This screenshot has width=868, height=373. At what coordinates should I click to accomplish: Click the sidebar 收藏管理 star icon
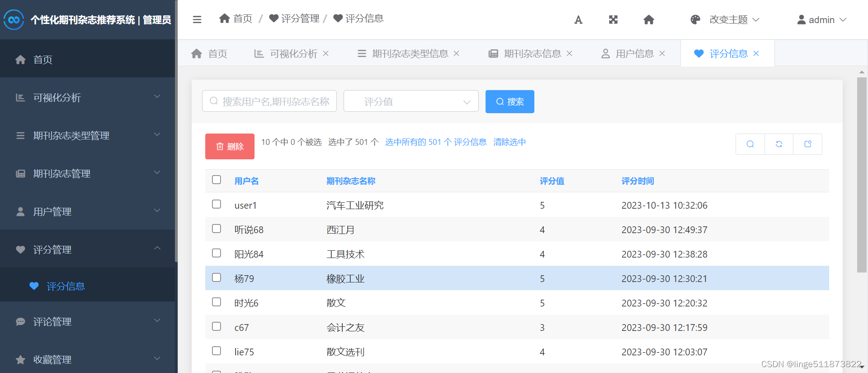(20, 359)
